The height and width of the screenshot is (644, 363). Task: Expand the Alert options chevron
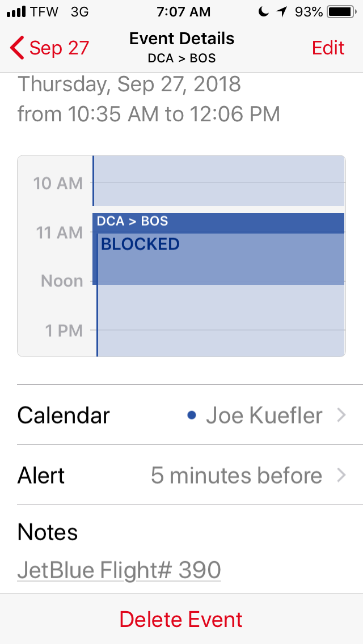coord(341,476)
